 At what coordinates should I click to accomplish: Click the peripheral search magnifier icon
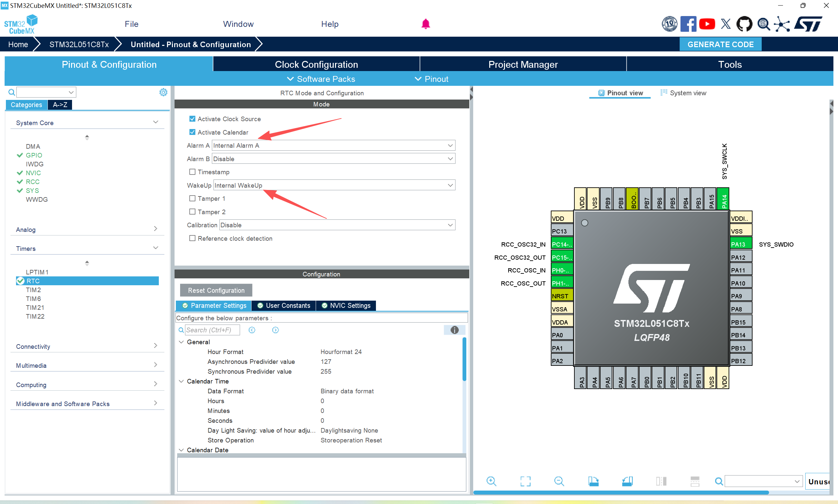(11, 92)
